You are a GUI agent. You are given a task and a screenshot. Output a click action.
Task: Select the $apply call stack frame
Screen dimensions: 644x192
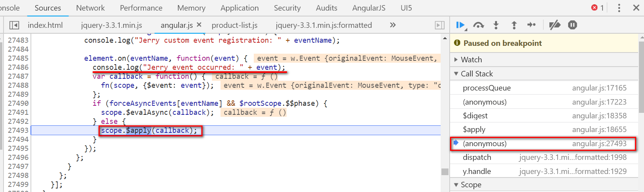coord(544,129)
